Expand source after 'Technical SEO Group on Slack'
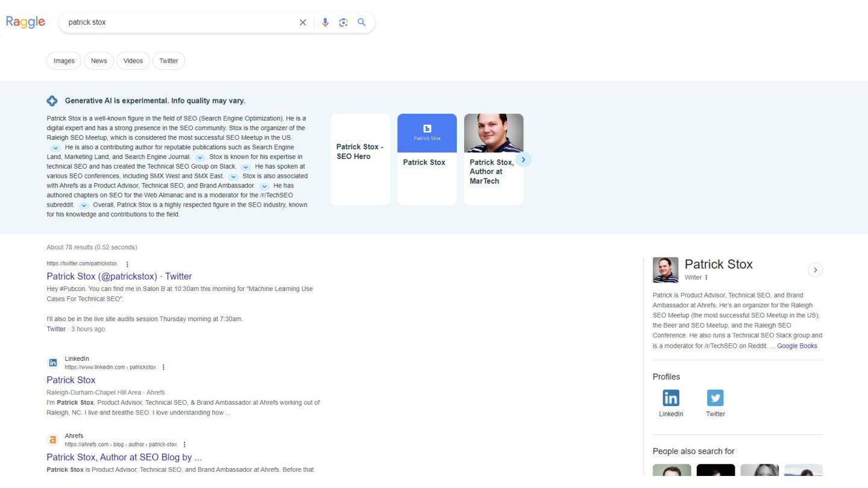The width and height of the screenshot is (868, 488). (246, 167)
